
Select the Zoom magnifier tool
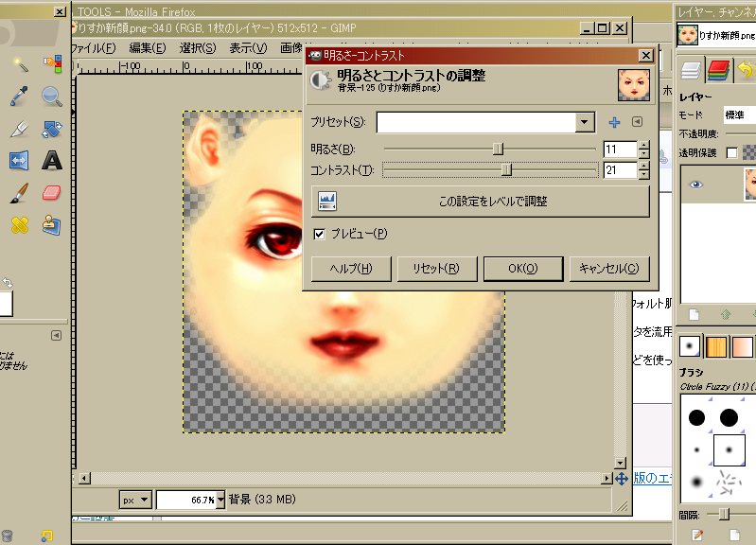click(x=52, y=97)
